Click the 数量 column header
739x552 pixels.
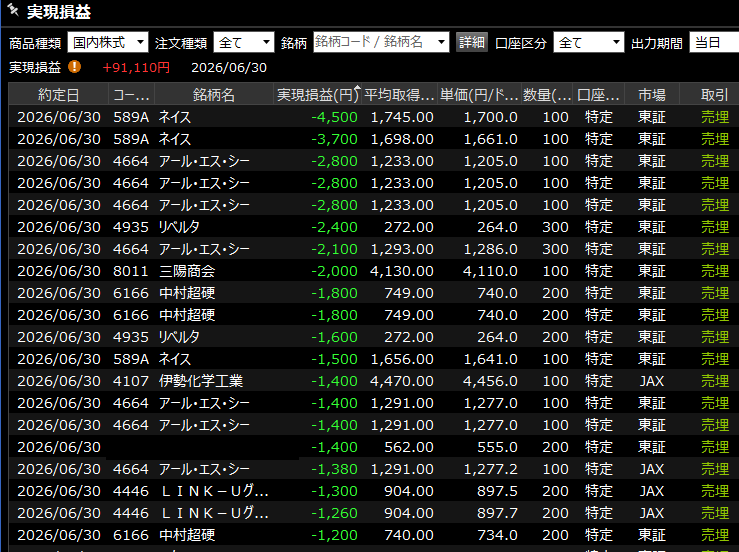click(x=547, y=95)
